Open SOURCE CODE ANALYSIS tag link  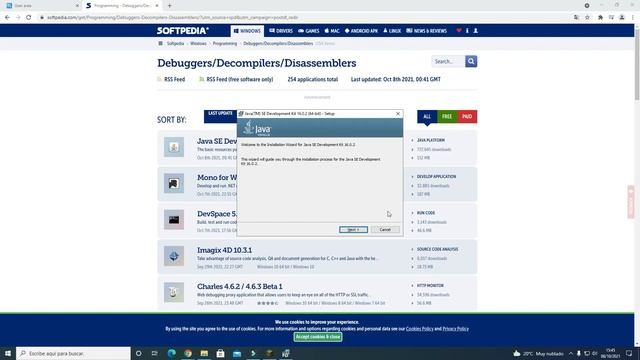pyautogui.click(x=437, y=249)
